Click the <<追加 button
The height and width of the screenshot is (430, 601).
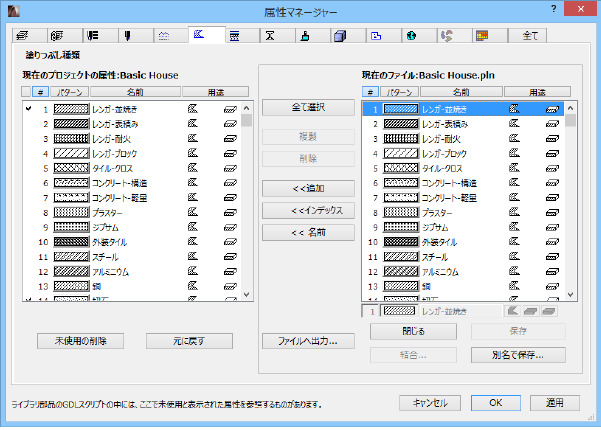[x=308, y=188]
